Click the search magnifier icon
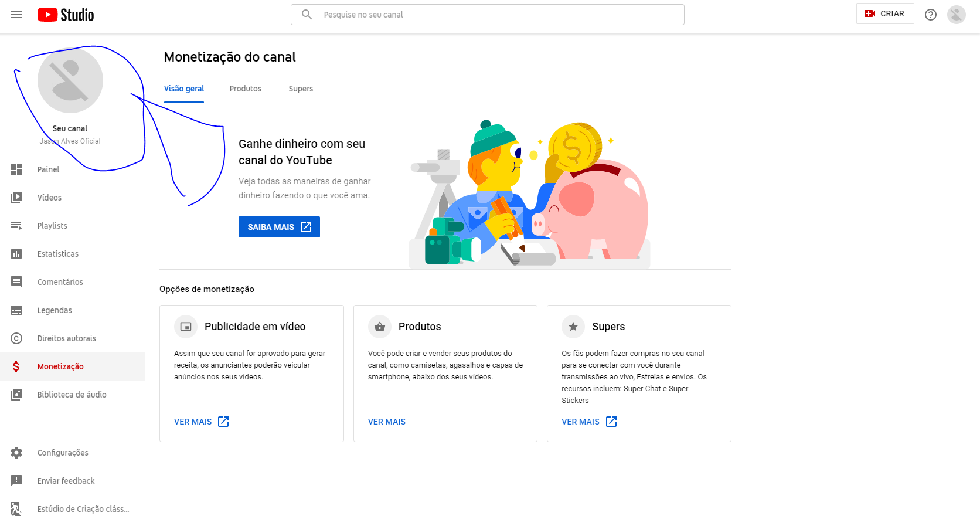Screen dimensions: 980x526 307,15
